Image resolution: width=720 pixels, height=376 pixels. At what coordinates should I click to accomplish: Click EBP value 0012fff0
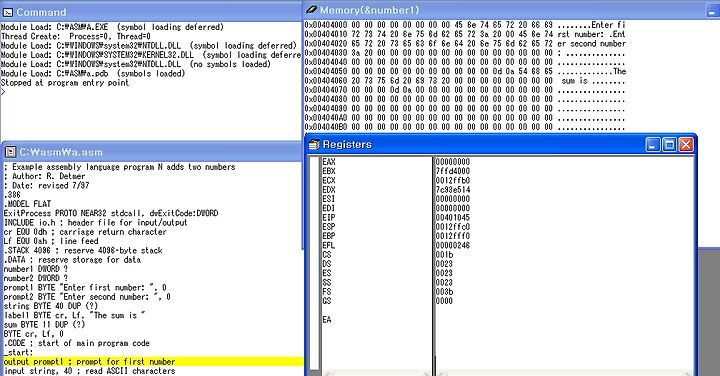point(453,236)
